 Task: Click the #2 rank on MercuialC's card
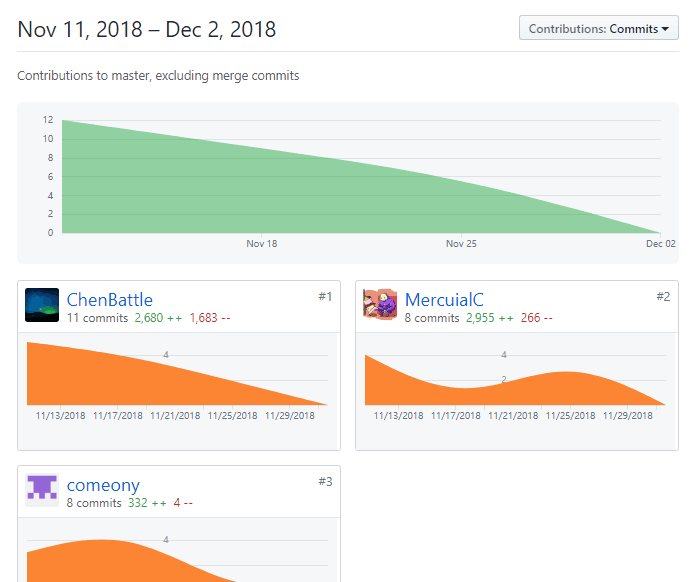tap(663, 297)
